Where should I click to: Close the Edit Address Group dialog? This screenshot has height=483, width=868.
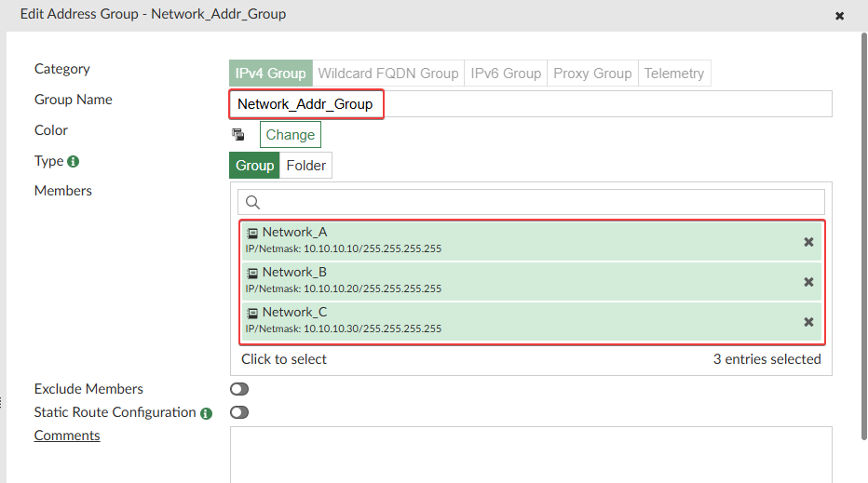pos(839,16)
